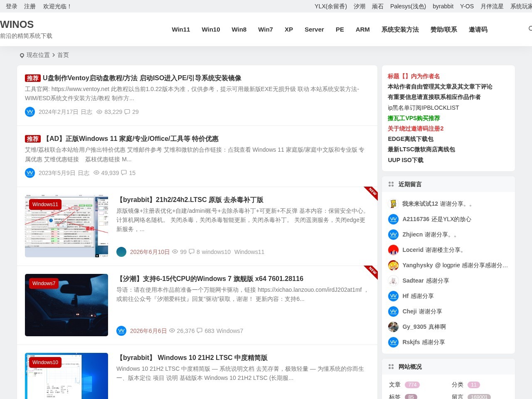
Task: Click the red Windows11 category badge
Action: click(x=45, y=204)
